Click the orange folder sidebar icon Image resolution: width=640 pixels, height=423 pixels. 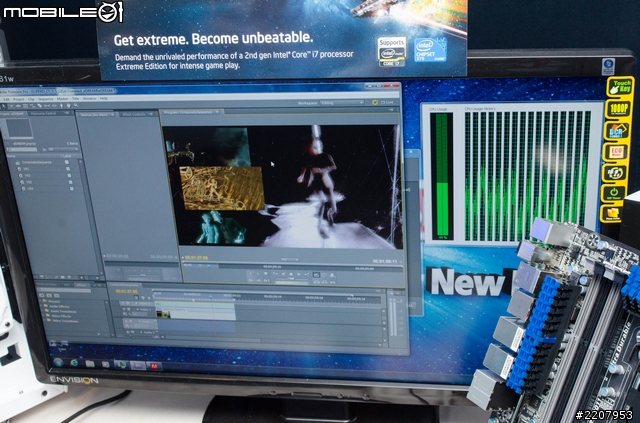pyautogui.click(x=612, y=213)
